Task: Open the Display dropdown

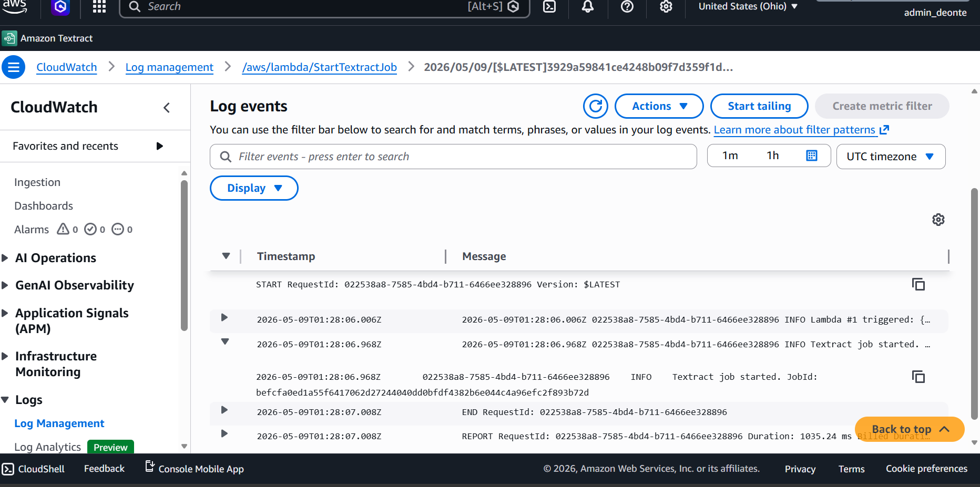Action: point(254,188)
